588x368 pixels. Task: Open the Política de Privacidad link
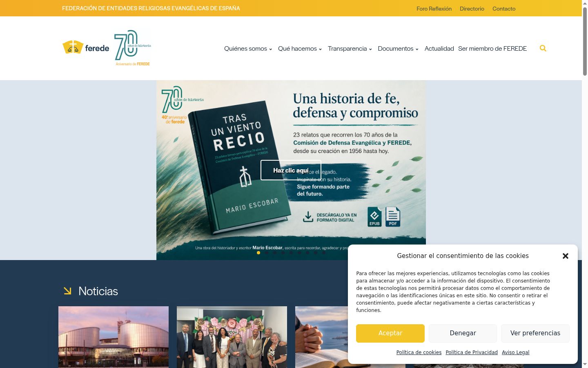click(472, 352)
